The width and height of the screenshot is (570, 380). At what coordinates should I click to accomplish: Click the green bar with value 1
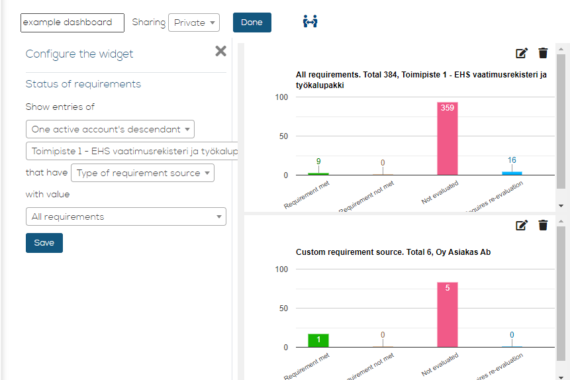pos(318,340)
